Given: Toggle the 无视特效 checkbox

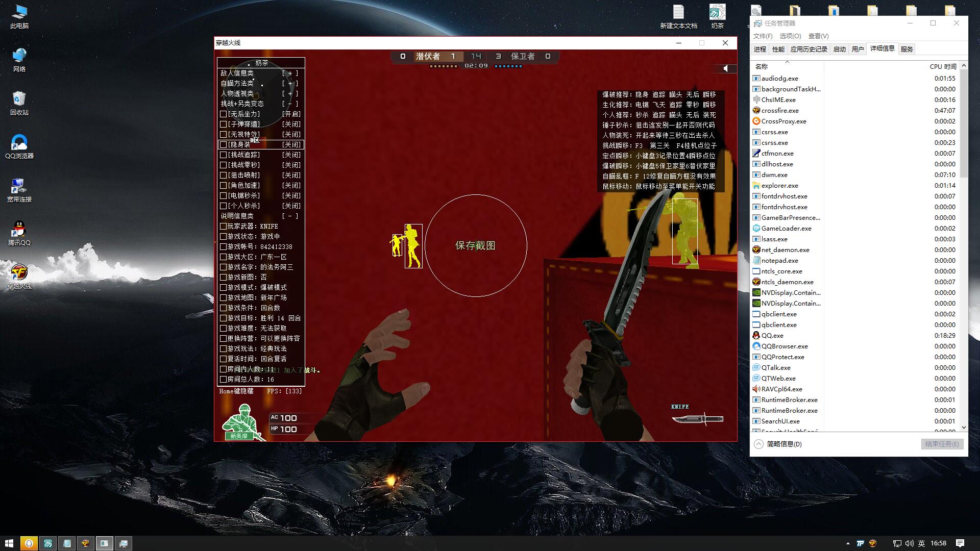Looking at the screenshot, I should [223, 134].
